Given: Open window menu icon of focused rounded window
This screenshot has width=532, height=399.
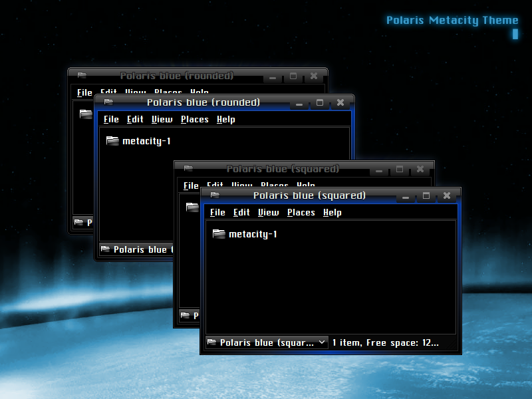Looking at the screenshot, I should [x=108, y=102].
